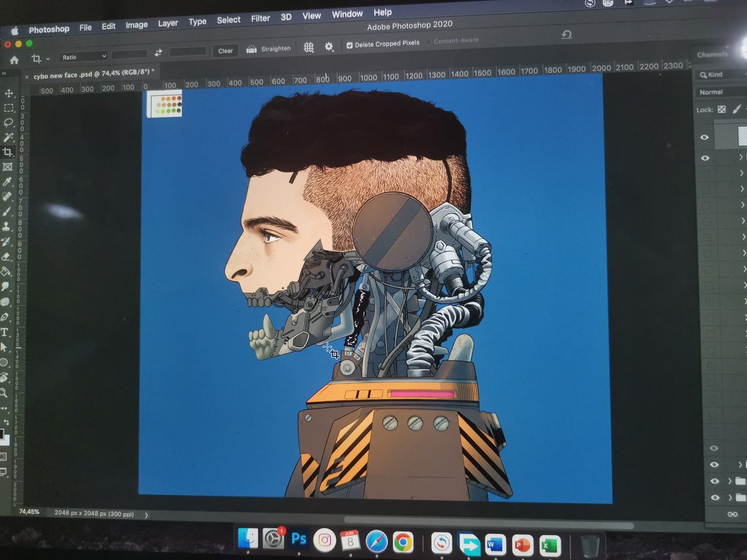This screenshot has width=747, height=560.
Task: Click the horizontal canvas scrollbar
Action: [x=487, y=523]
